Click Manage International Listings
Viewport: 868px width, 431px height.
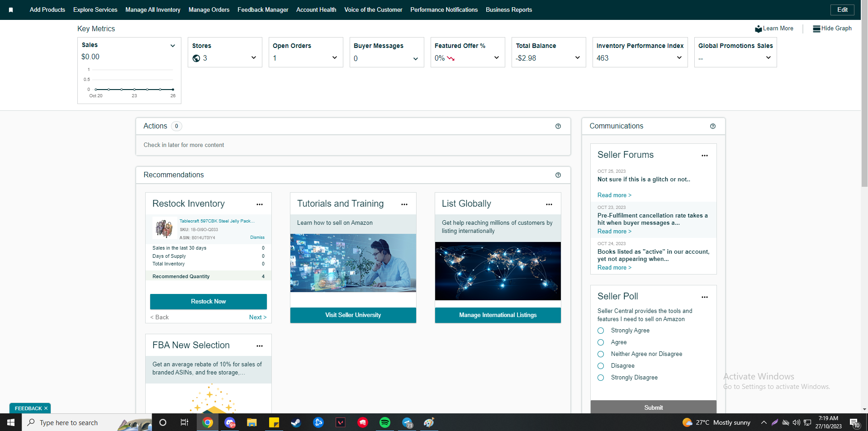[498, 315]
